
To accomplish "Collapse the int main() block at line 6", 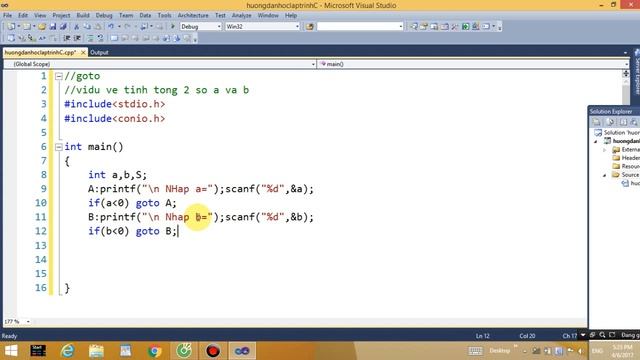I will coord(59,147).
